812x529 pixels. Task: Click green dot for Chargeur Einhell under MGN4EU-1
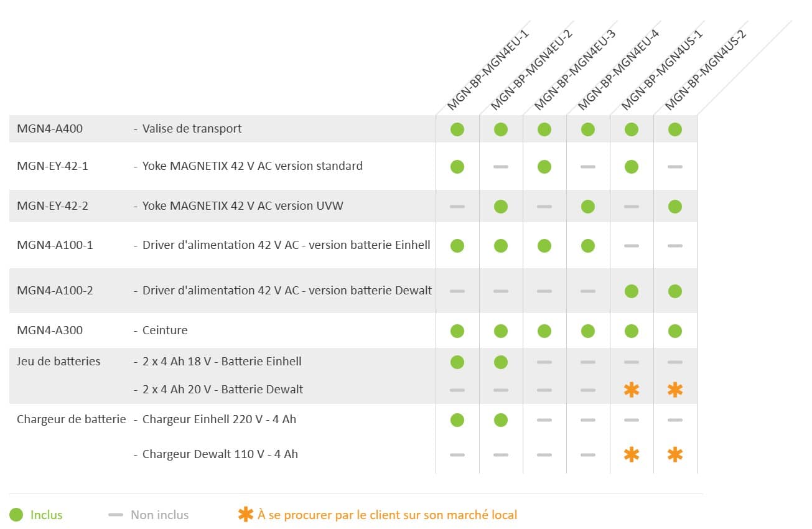tap(457, 419)
